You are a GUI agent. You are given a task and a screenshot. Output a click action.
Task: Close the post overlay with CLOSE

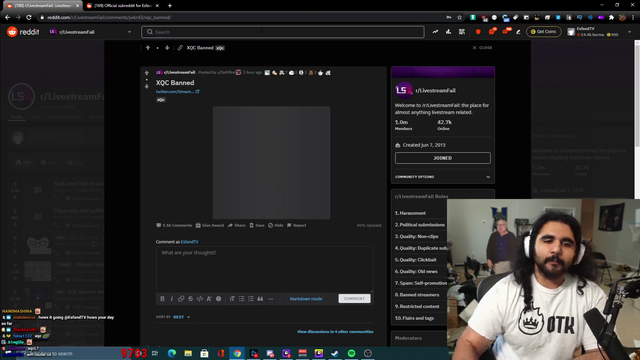pyautogui.click(x=482, y=48)
